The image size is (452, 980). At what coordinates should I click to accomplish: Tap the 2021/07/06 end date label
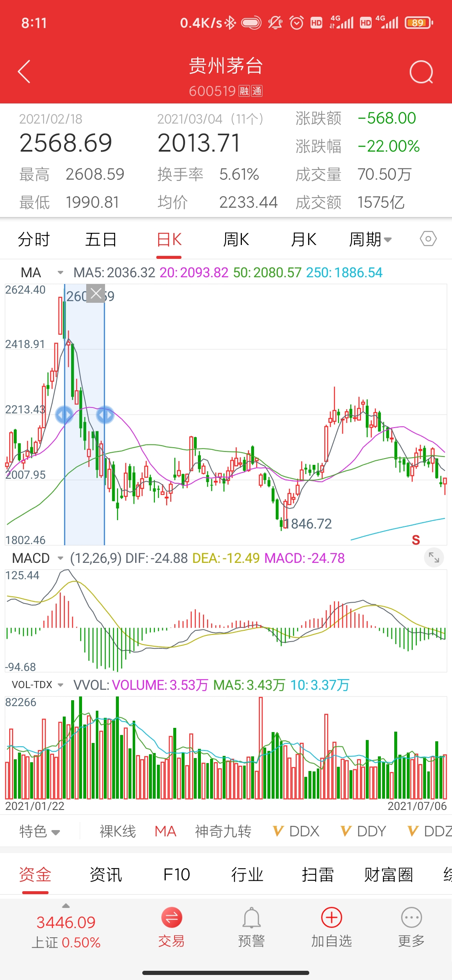coord(417,806)
